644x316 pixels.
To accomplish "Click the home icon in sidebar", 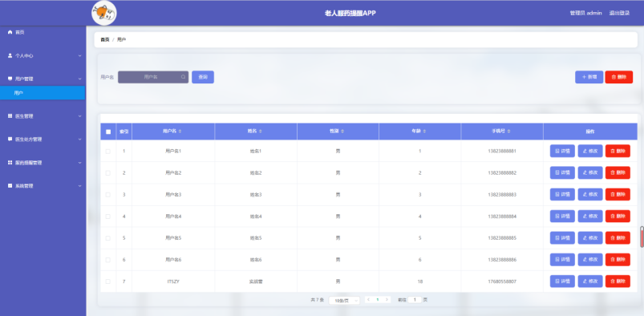I will [10, 32].
